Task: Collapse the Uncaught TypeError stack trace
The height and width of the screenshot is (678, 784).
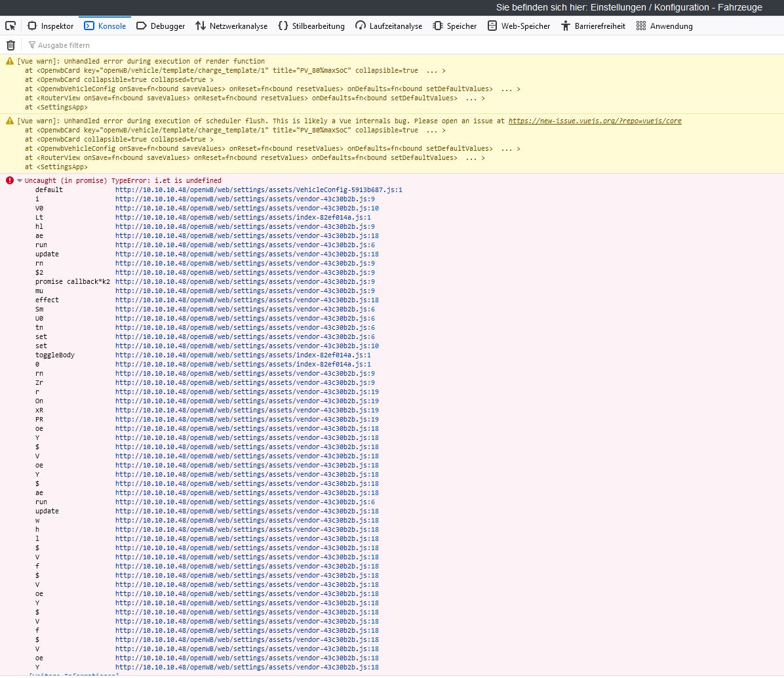Action: [20, 180]
